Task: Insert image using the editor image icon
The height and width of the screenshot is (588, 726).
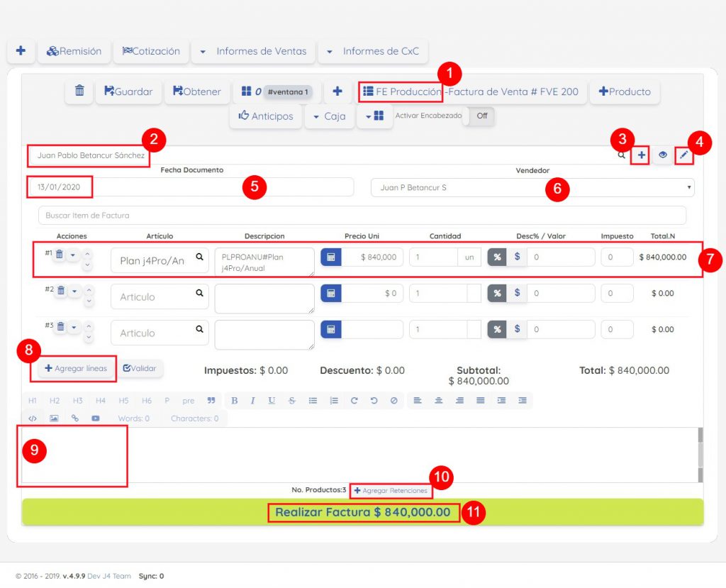Action: tap(54, 418)
